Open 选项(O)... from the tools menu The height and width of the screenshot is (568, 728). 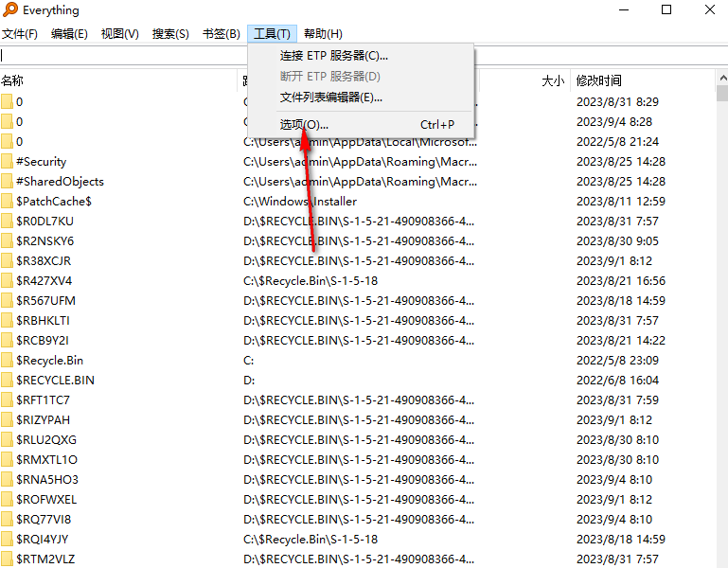click(x=361, y=124)
